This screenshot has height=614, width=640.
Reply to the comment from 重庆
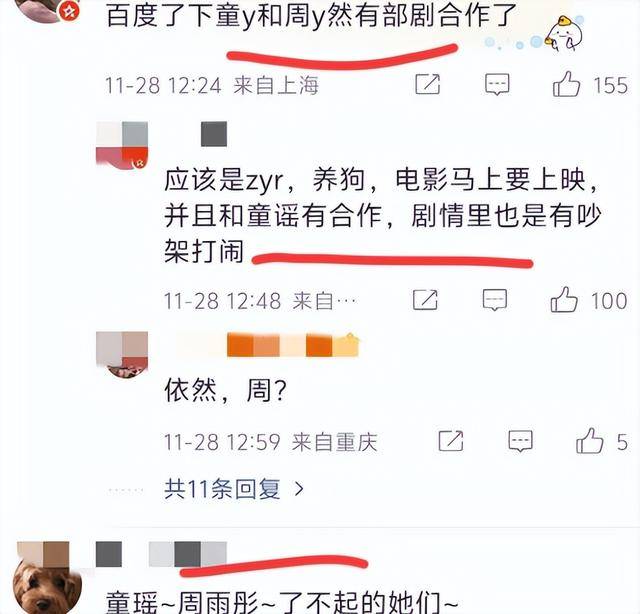coord(520,441)
